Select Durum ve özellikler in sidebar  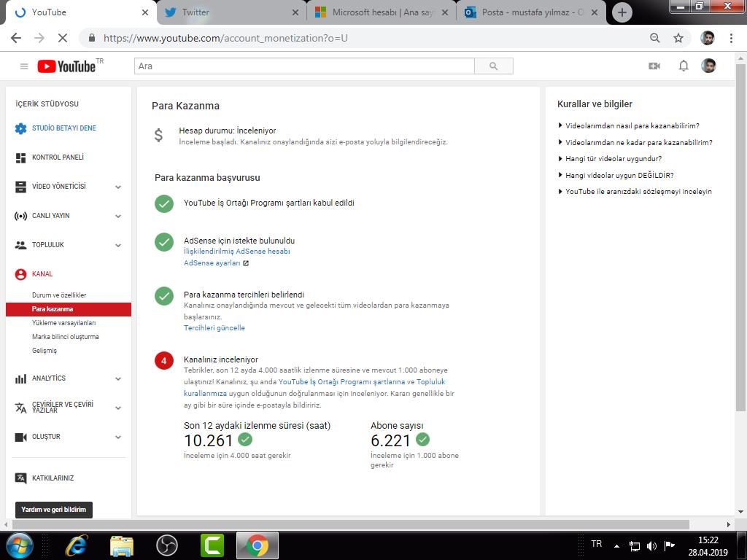59,295
